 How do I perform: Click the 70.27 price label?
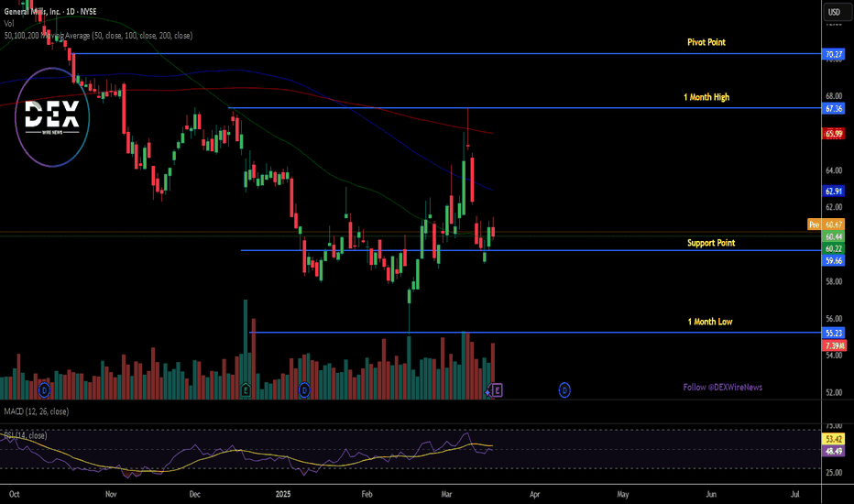(x=834, y=54)
